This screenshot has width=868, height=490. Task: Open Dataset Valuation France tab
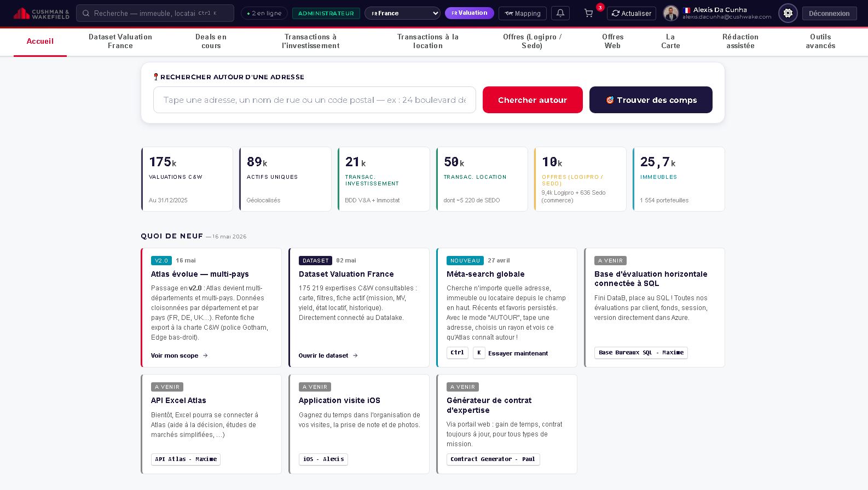(120, 41)
